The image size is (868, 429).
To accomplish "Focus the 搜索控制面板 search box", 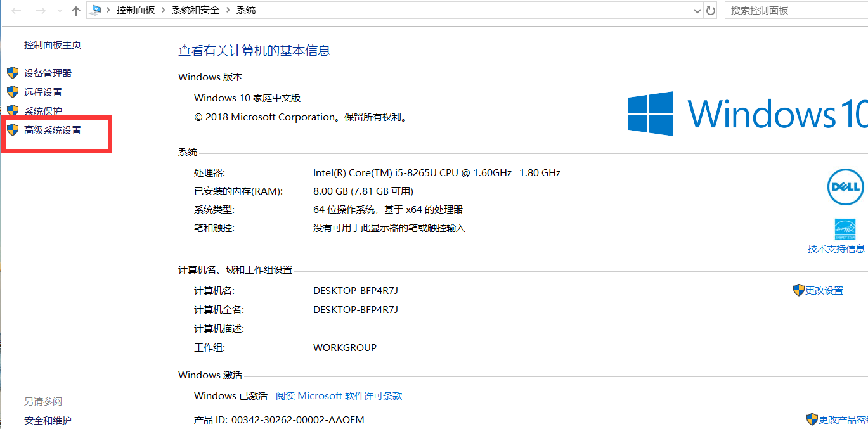I will pos(796,10).
